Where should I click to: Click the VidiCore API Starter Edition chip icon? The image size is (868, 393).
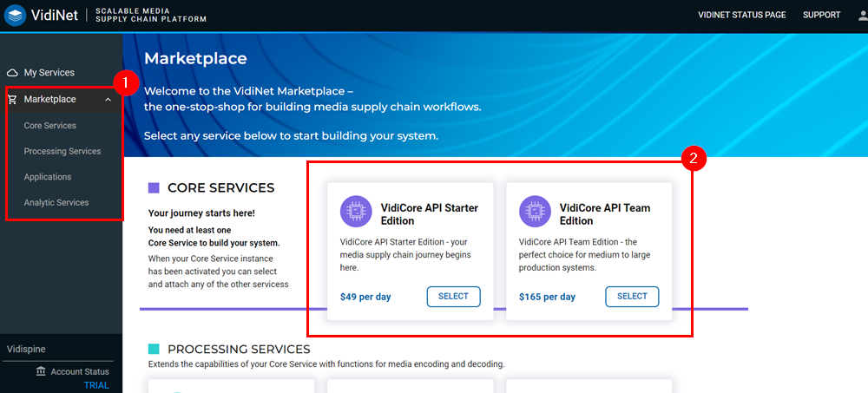click(x=355, y=211)
